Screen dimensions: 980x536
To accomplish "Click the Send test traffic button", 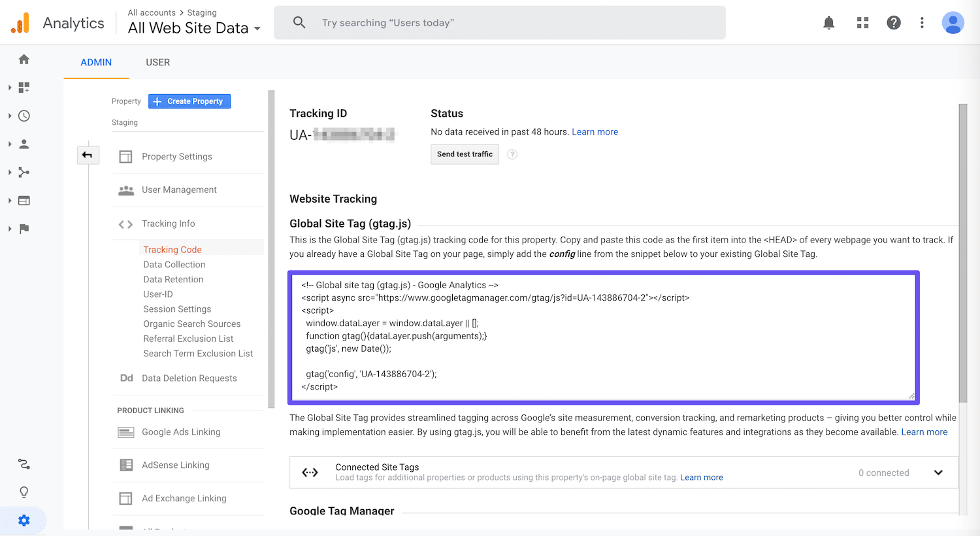I will coord(465,154).
